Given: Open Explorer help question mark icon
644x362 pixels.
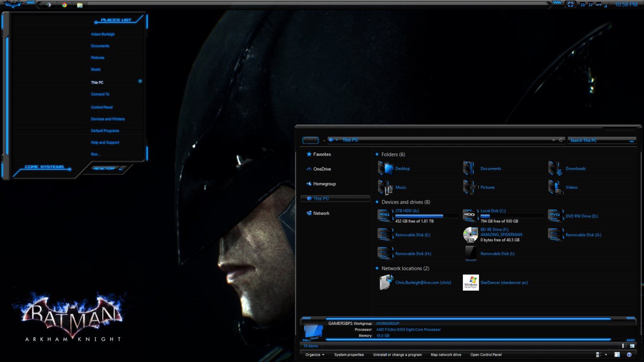Looking at the screenshot, I should tap(629, 355).
